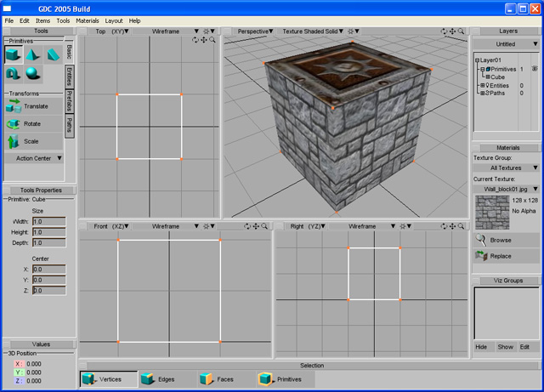Switch selection mode to Vertices
The height and width of the screenshot is (392, 544).
[109, 379]
